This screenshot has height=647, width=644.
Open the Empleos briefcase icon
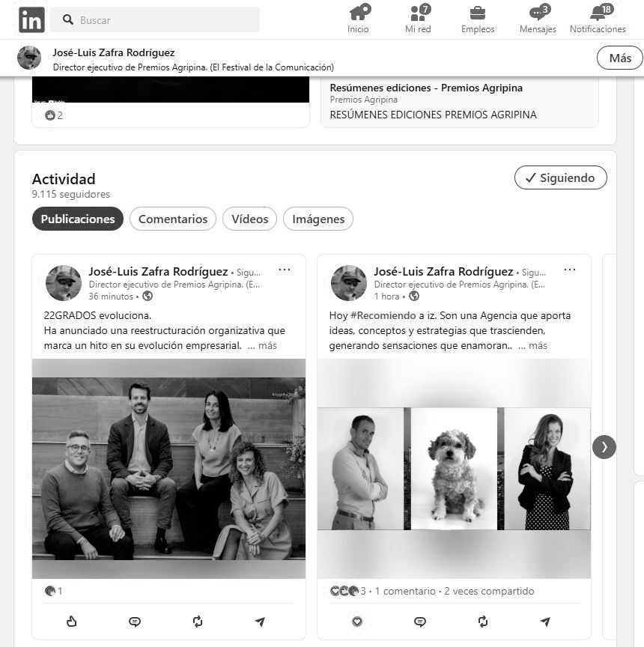click(478, 13)
